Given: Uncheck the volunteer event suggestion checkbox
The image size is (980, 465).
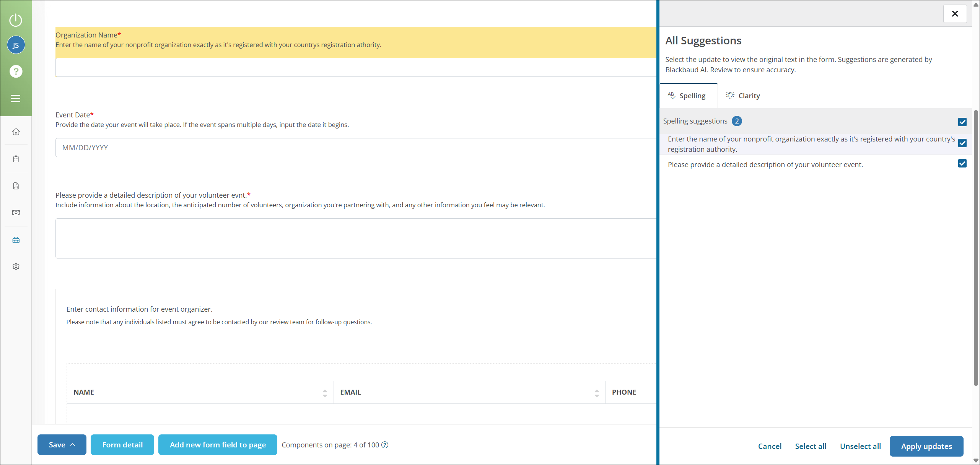Looking at the screenshot, I should click(962, 164).
